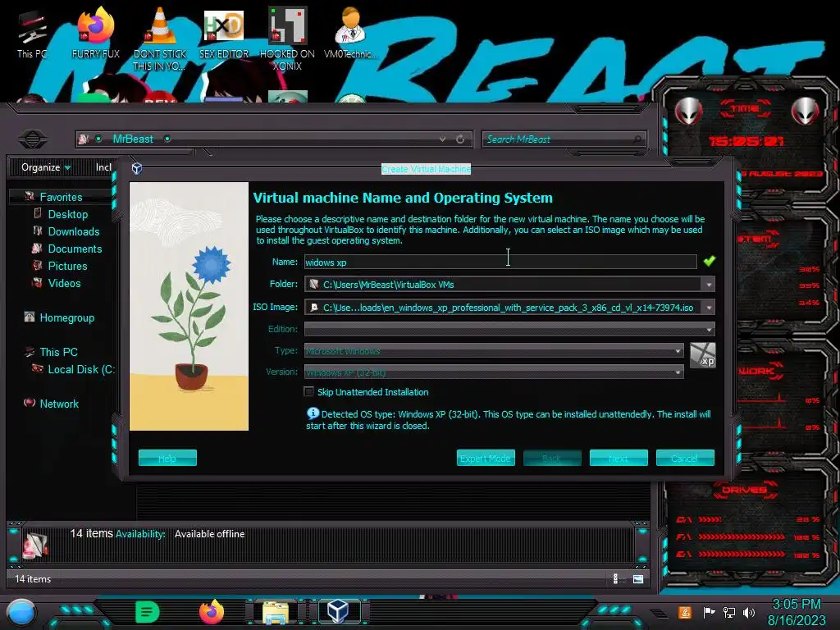Select Local Disk (C:) in navigation pane
Viewport: 840px width, 630px height.
pyautogui.click(x=80, y=369)
